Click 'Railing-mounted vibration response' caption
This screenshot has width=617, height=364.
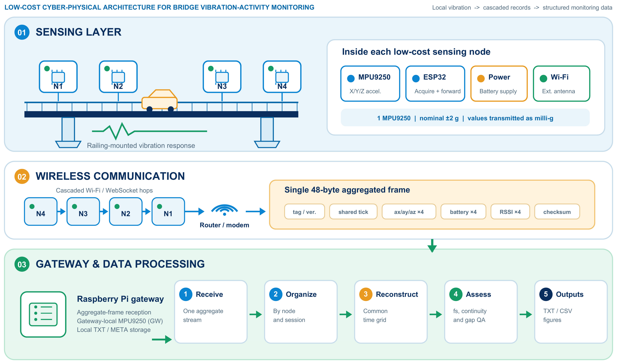coord(141,145)
